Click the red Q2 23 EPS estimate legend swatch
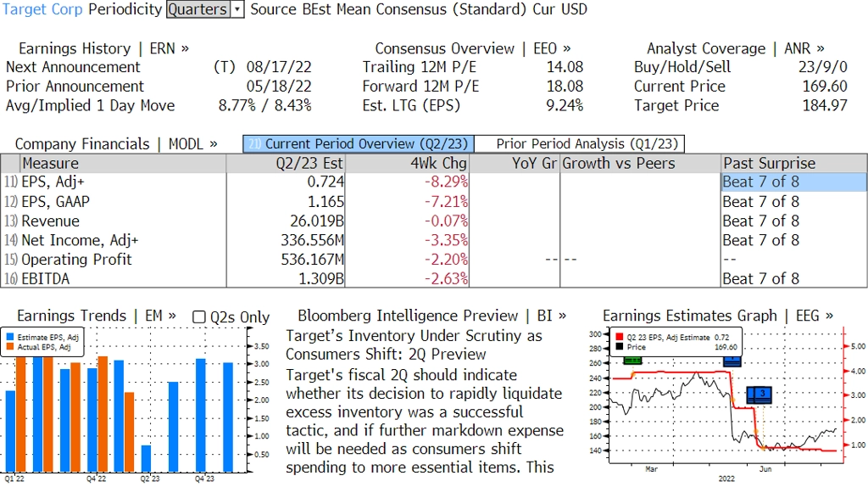Screen dimensions: 868x487 coord(619,337)
